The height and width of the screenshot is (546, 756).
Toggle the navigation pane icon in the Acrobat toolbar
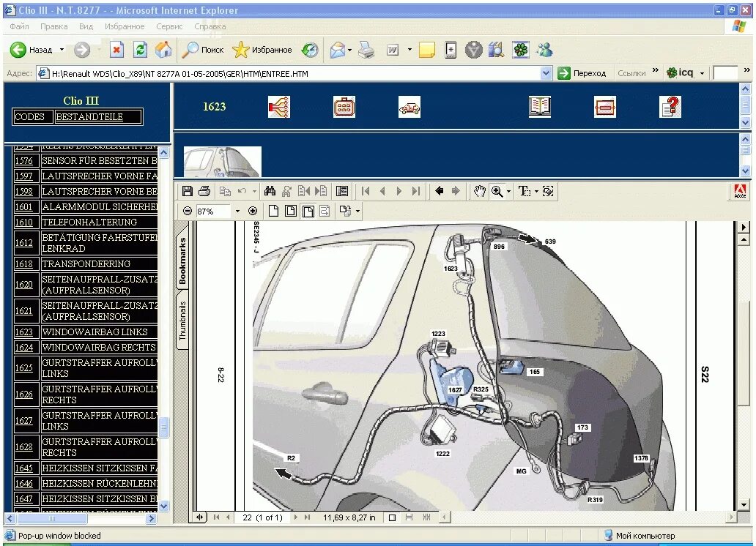342,191
